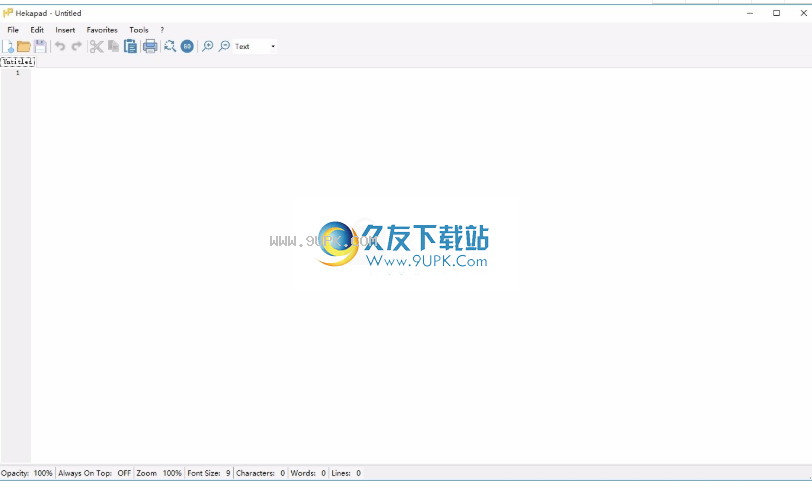812x488 pixels.
Task: Create a new document with the New file icon
Action: 8,47
